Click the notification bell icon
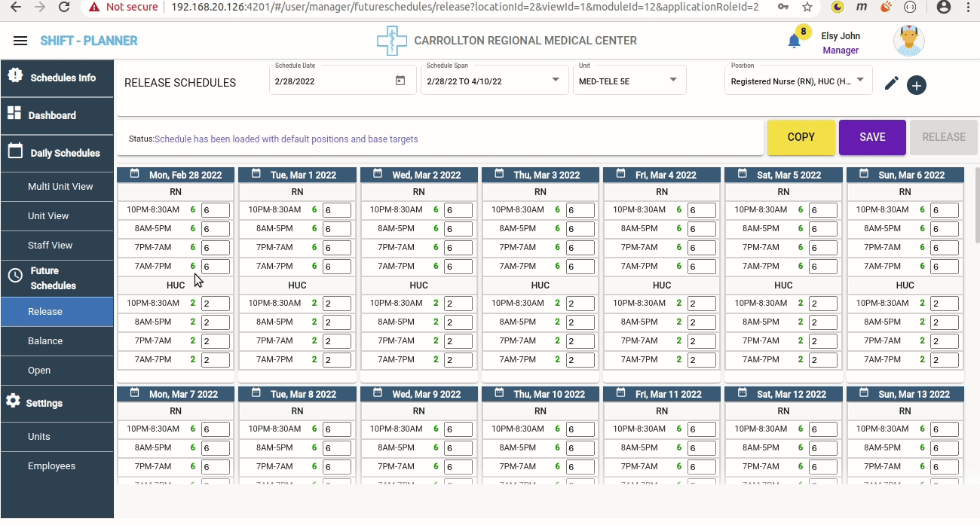 [x=794, y=41]
